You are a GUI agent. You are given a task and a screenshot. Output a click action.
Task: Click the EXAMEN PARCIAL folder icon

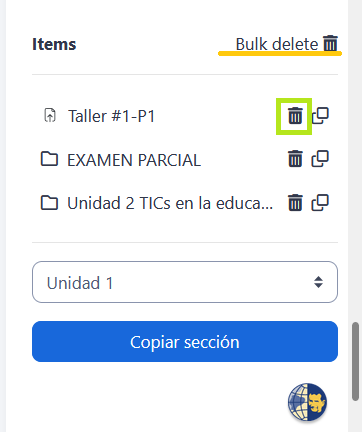(49, 159)
